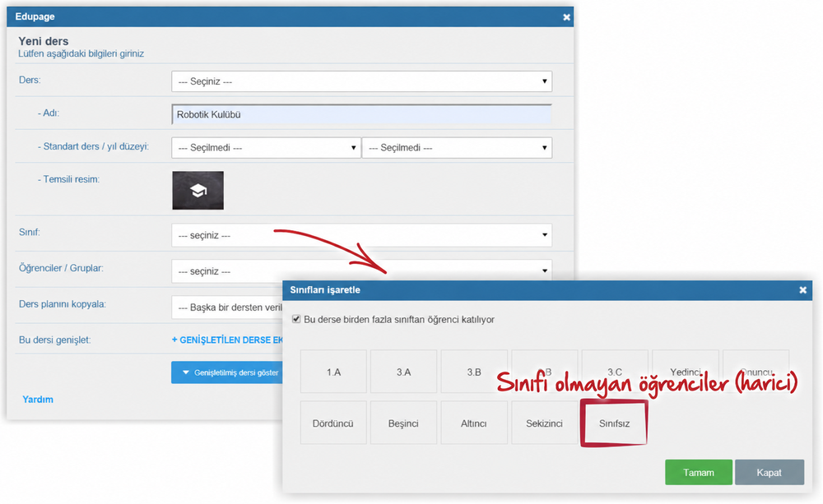Select the Sınıfsız class tile
The width and height of the screenshot is (823, 504).
[614, 423]
